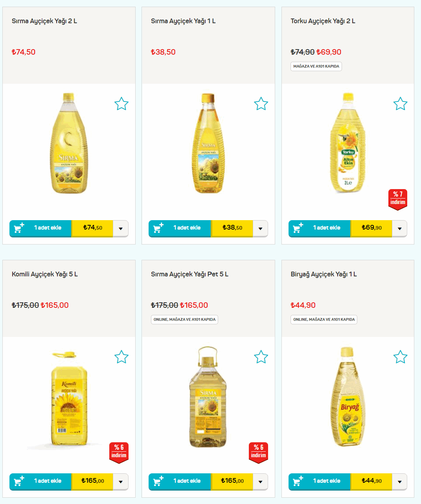Click Biryağ bottle product image
This screenshot has height=504, width=421.
pyautogui.click(x=347, y=397)
